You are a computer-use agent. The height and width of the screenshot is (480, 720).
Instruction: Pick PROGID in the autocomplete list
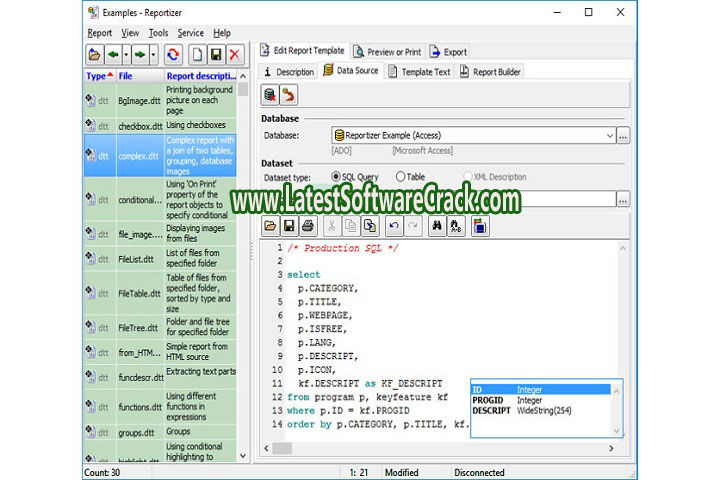541,400
